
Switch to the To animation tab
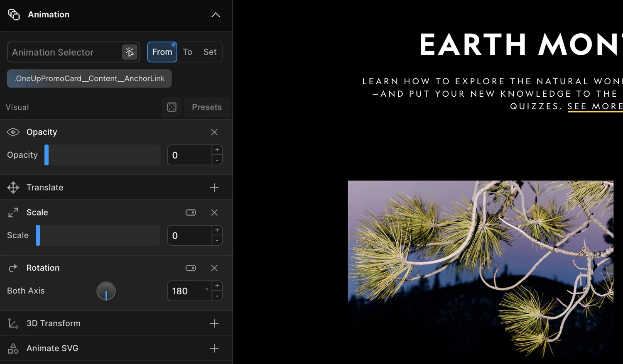point(187,52)
